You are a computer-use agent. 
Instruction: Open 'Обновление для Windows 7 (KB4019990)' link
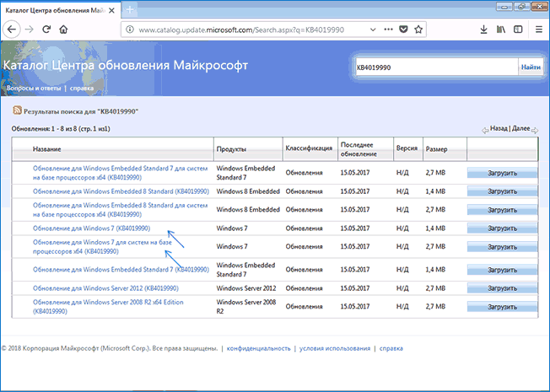pyautogui.click(x=91, y=228)
